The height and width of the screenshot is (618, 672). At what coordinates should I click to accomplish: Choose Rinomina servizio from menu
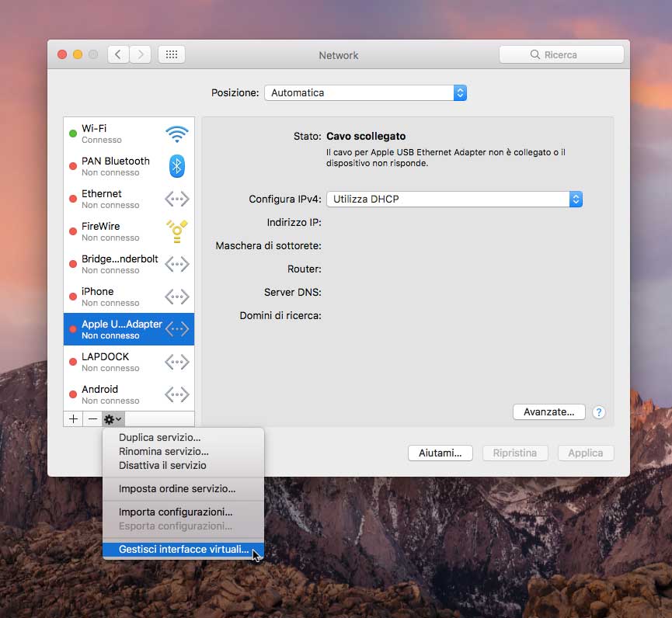pos(183,451)
